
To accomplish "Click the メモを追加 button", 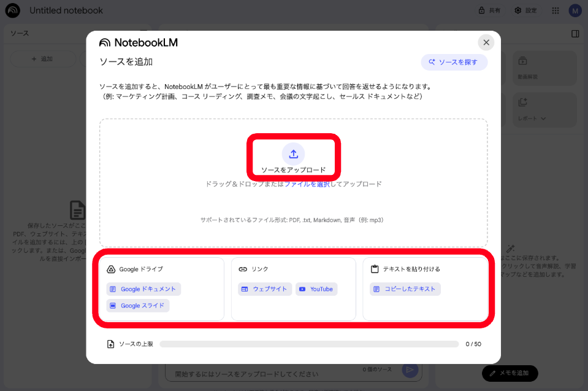I will (510, 373).
